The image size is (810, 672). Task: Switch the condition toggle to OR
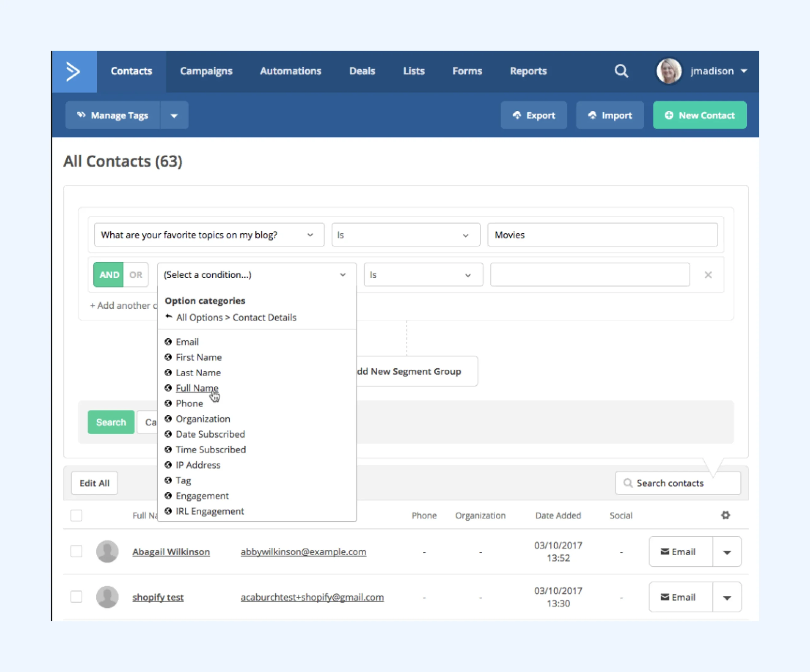point(136,275)
